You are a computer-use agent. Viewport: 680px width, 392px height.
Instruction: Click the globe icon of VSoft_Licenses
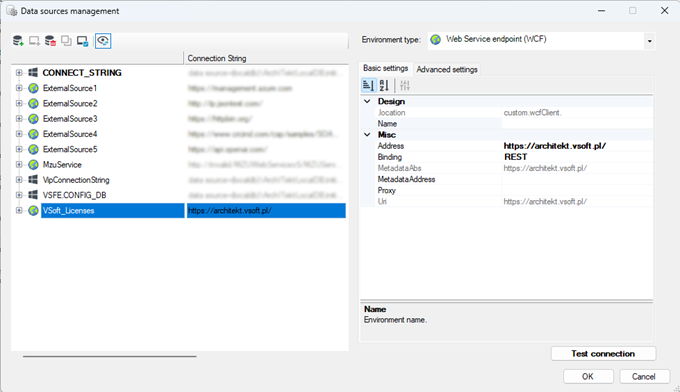[x=33, y=211]
